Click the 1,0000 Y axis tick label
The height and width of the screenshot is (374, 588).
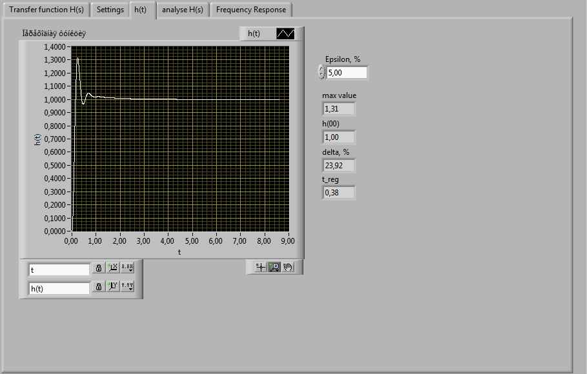(x=55, y=100)
